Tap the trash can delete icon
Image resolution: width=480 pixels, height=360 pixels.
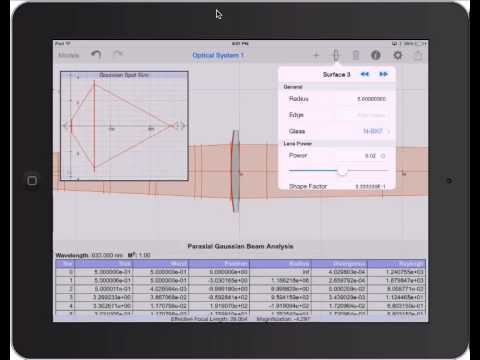click(356, 55)
